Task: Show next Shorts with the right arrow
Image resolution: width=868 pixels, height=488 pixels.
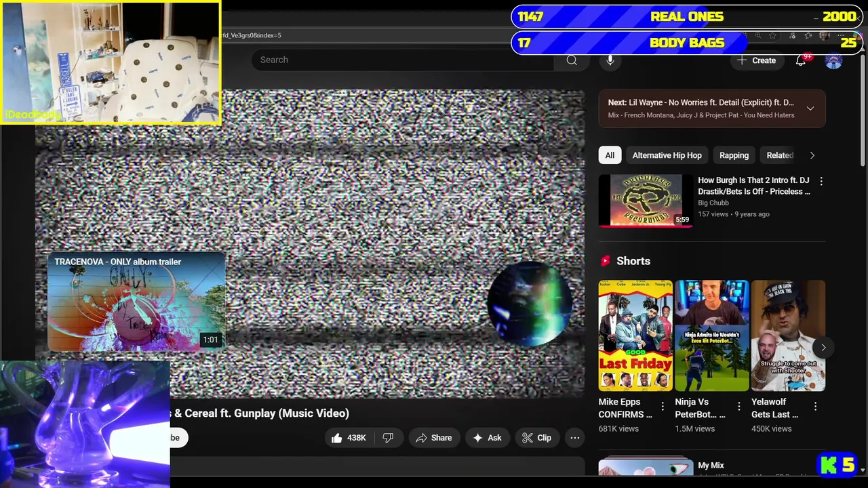Action: point(823,347)
